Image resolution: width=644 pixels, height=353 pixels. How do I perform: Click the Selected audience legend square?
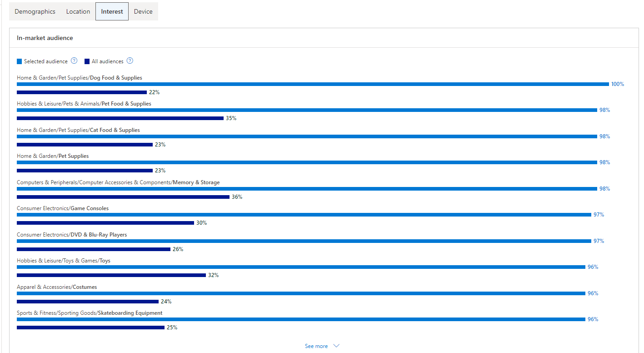click(19, 61)
